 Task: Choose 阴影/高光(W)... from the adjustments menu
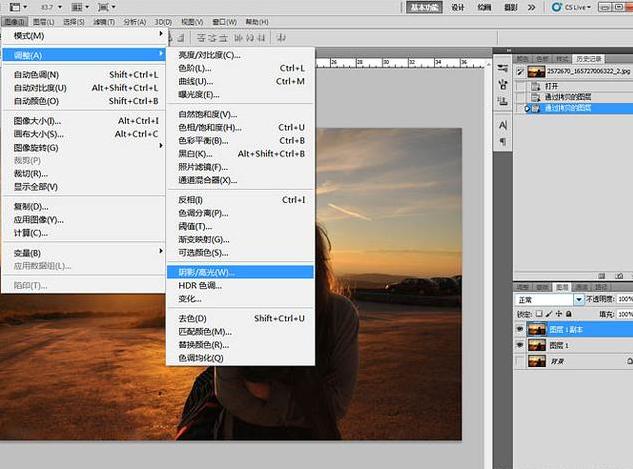tap(240, 272)
